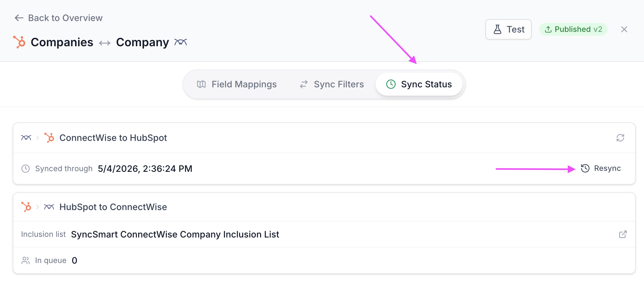Screen dimensions: 644x285
Task: Close the mapping panel with X
Action: [x=624, y=29]
